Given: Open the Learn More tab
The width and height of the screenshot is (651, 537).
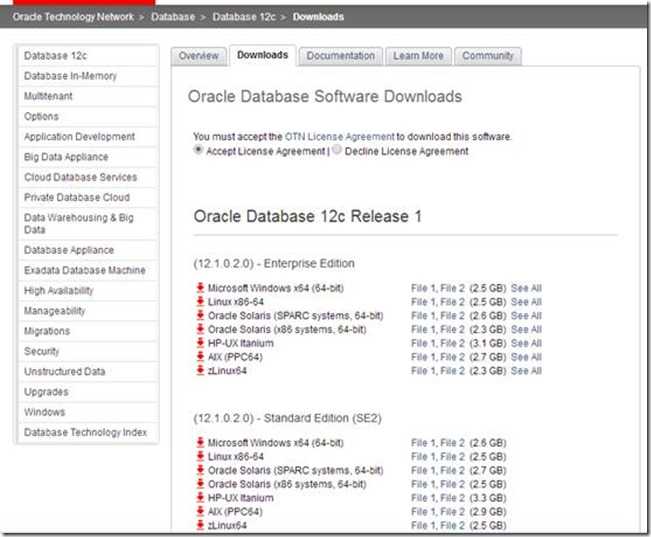Looking at the screenshot, I should coord(418,56).
